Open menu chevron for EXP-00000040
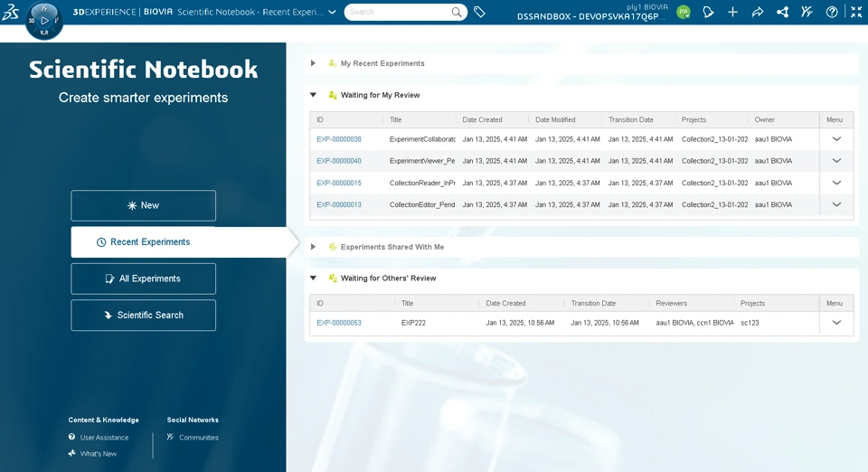The image size is (868, 472). coord(836,161)
